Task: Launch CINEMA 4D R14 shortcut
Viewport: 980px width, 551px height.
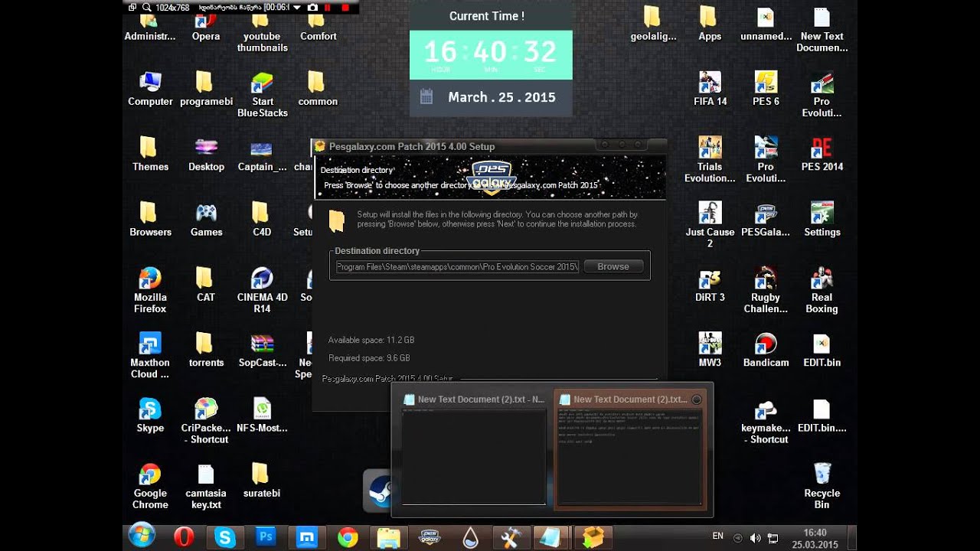Action: tap(262, 291)
